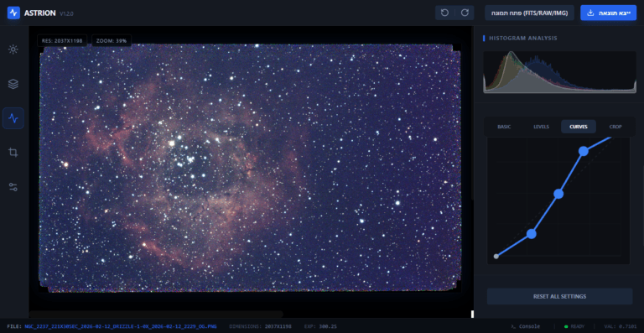Click the Astrion logo icon
The image size is (644, 333).
(x=13, y=13)
